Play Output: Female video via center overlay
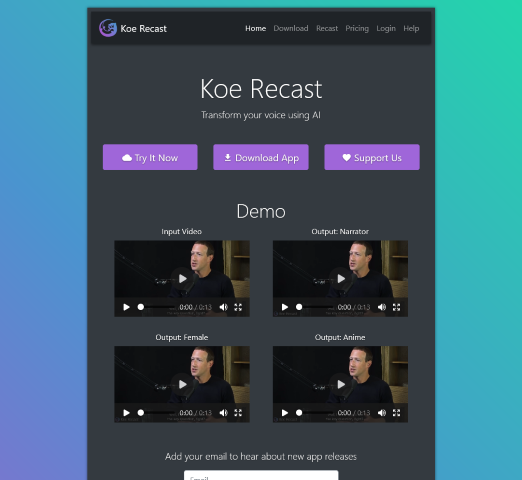 tap(182, 384)
